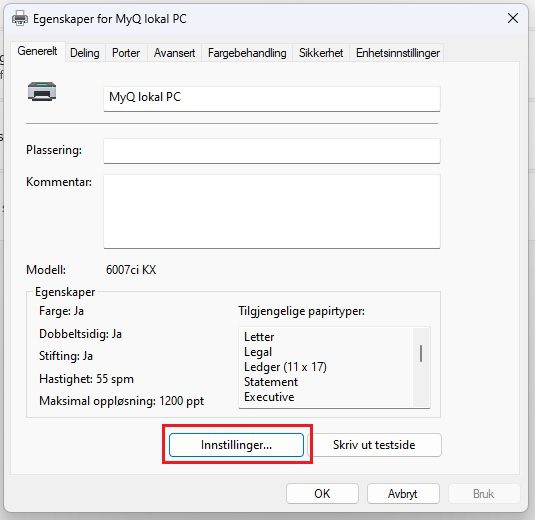Image resolution: width=535 pixels, height=520 pixels.
Task: Click the printer name field MyQ lokal PC
Action: (x=272, y=98)
